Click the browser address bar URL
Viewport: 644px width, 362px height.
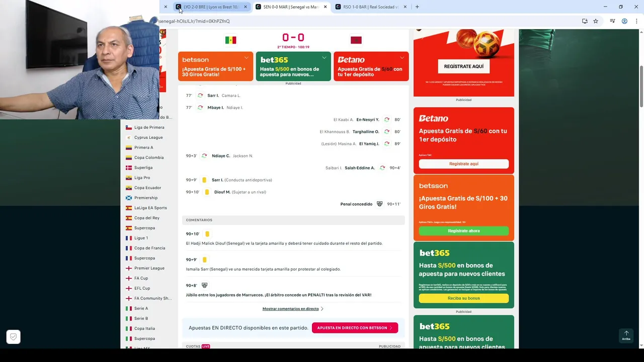click(194, 21)
